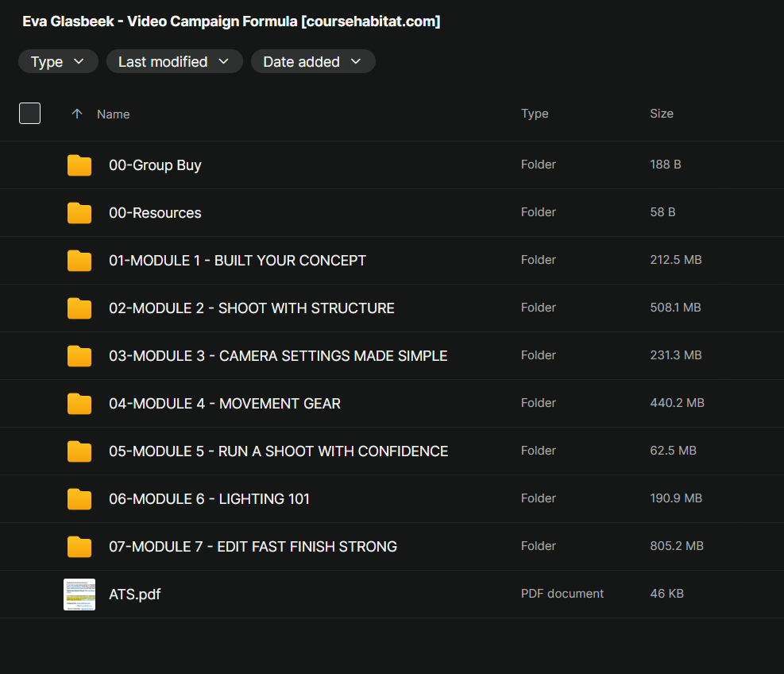Click the Video Campaign Formula folder title
The height and width of the screenshot is (674, 784).
click(231, 21)
